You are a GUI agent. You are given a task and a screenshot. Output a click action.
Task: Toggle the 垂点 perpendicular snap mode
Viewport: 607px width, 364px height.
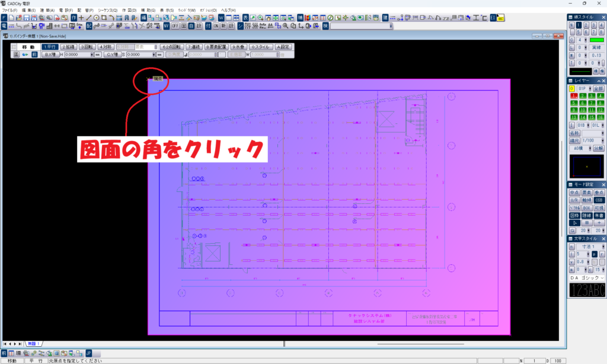click(599, 193)
